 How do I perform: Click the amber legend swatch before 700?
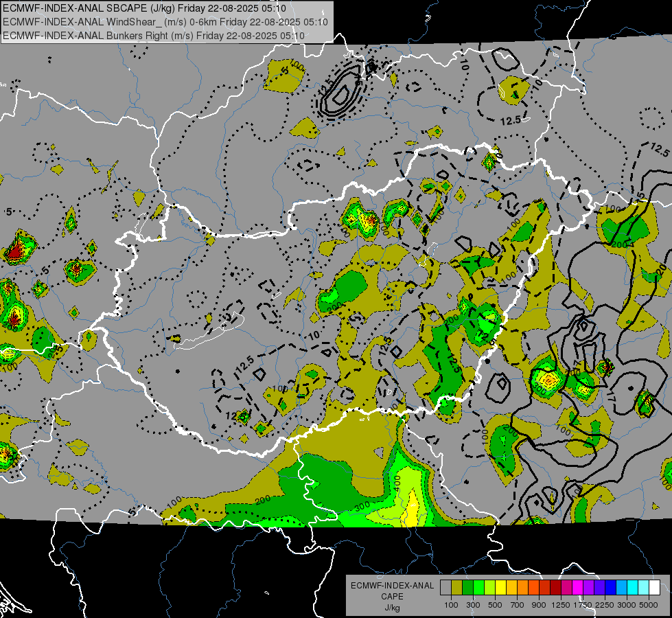[x=511, y=587]
